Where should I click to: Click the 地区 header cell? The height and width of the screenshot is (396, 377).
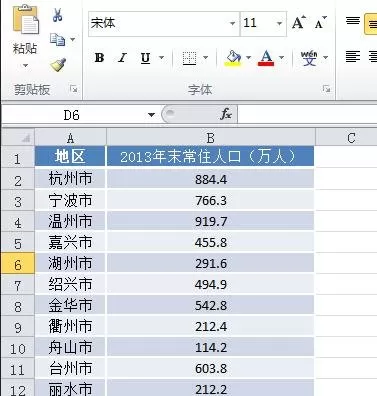point(70,156)
